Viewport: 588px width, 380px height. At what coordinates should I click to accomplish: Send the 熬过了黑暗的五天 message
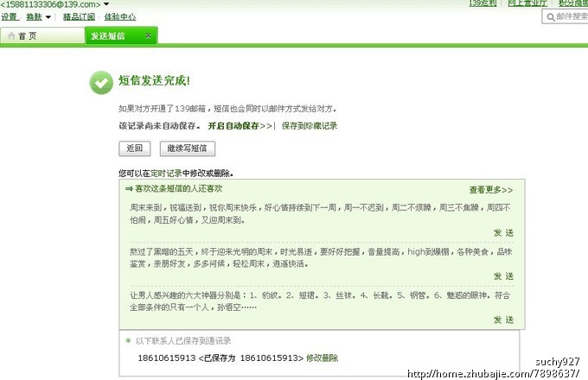[503, 276]
